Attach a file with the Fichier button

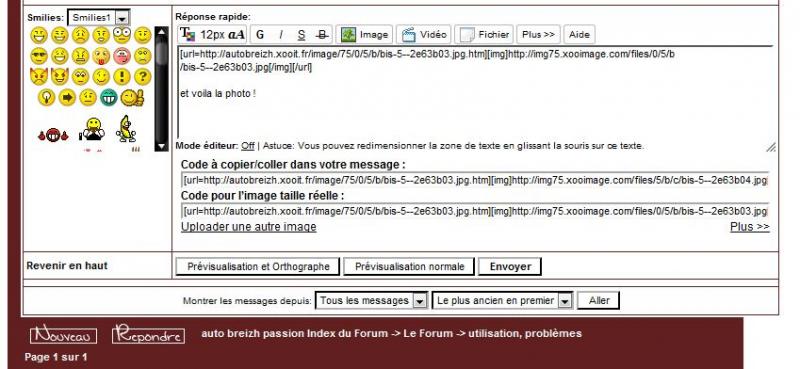(484, 35)
